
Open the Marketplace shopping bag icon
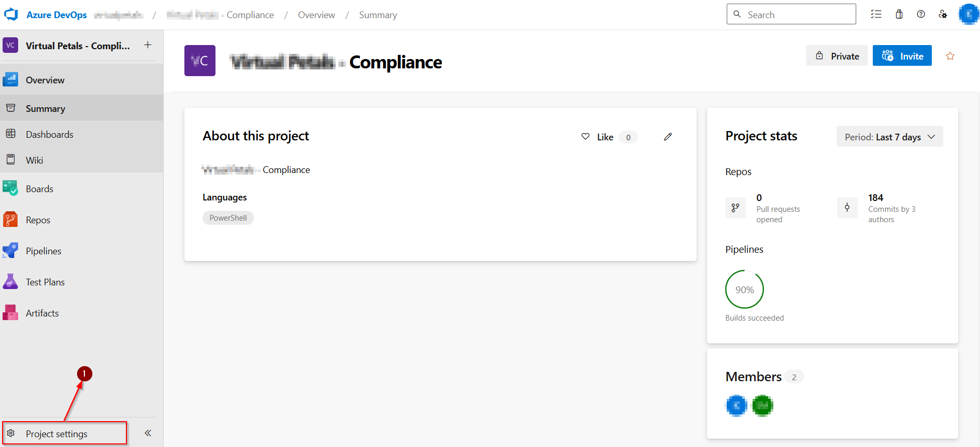pyautogui.click(x=899, y=15)
